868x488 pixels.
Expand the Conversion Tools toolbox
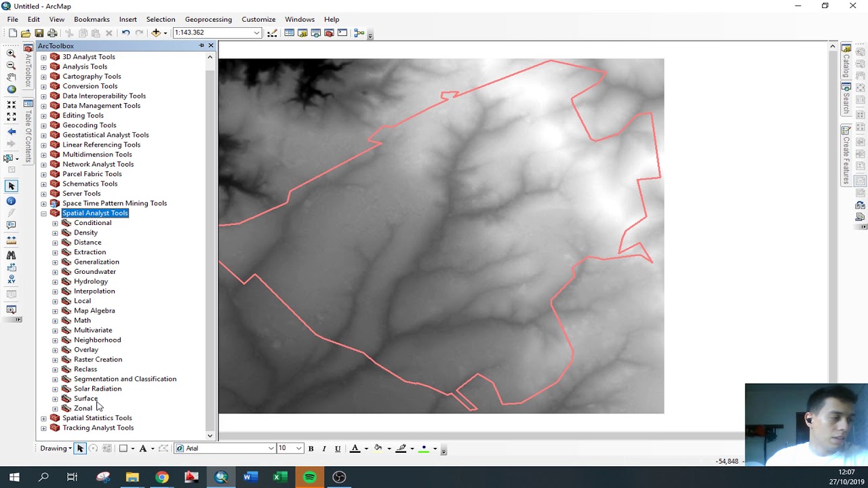(x=43, y=86)
